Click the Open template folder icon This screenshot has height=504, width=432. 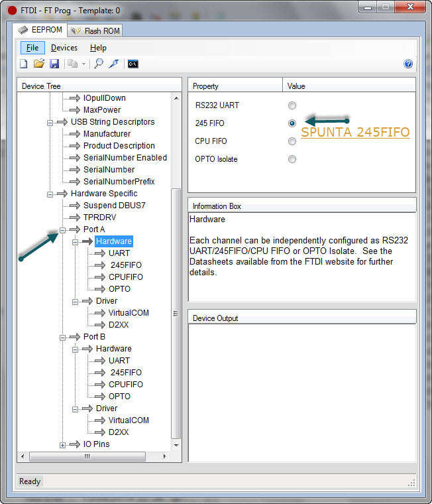pyautogui.click(x=39, y=64)
